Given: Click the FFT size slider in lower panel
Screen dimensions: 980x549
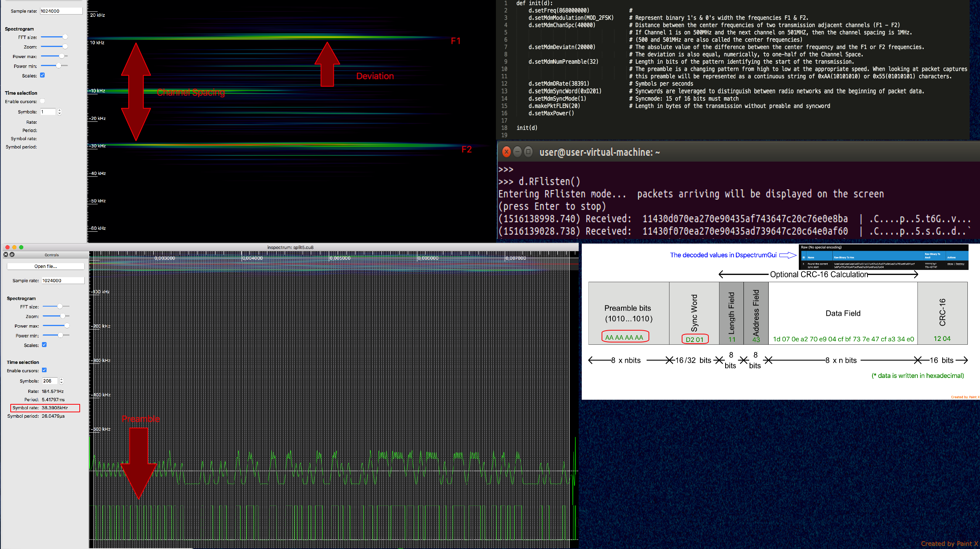Looking at the screenshot, I should 60,306.
